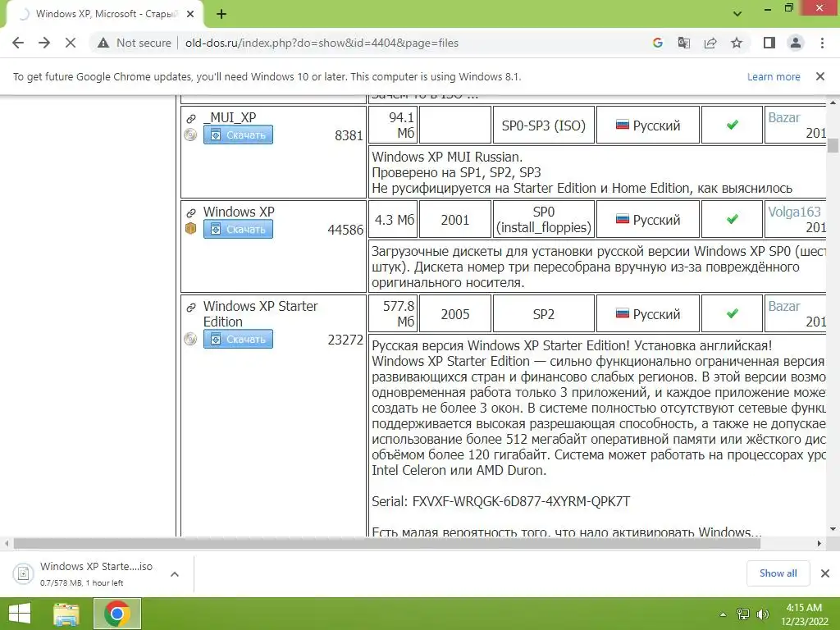Open clock showing 4:15 AM
The image size is (840, 630).
[804, 614]
